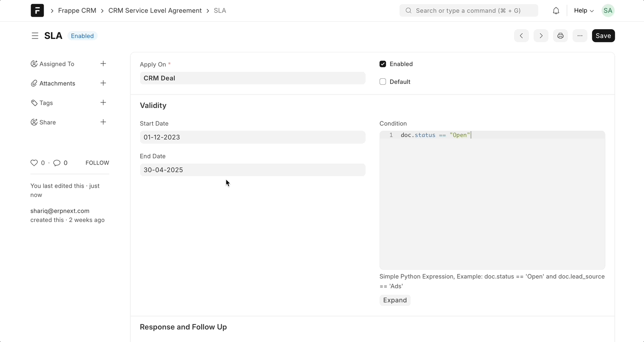Add an Assigned To user with plus icon
The image size is (644, 342).
[103, 63]
